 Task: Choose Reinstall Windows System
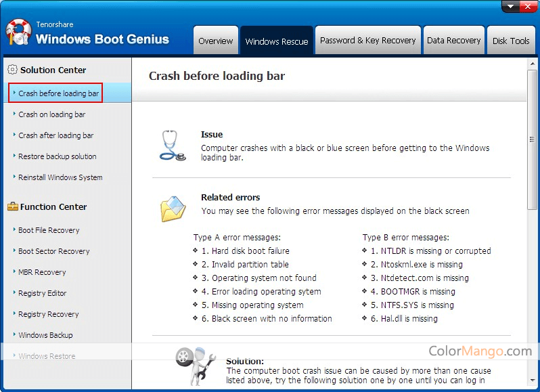[x=60, y=177]
